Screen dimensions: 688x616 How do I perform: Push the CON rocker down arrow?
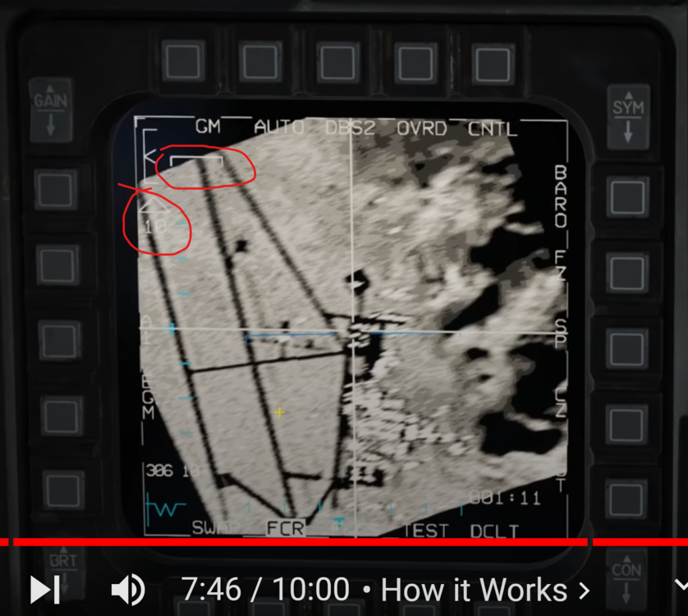pyautogui.click(x=626, y=592)
